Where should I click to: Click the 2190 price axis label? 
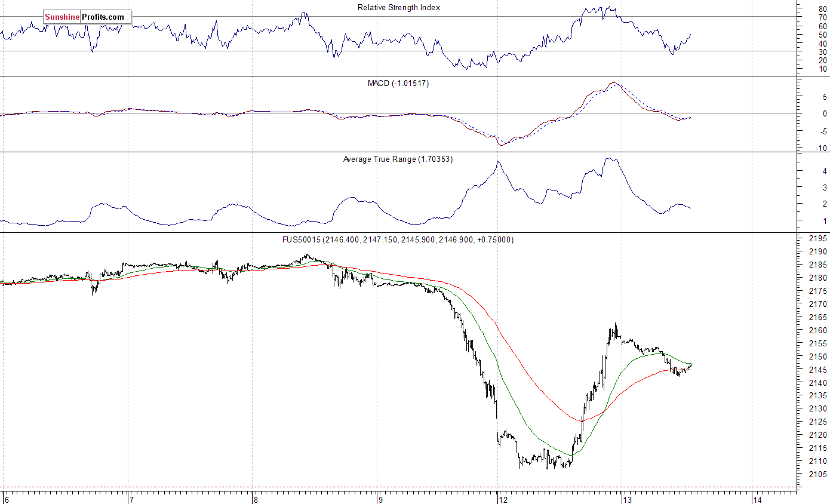point(819,252)
